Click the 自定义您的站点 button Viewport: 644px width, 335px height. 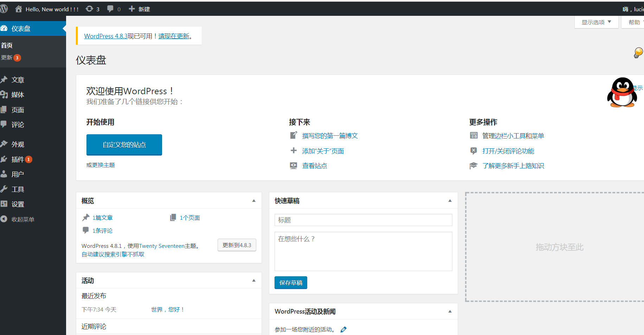pos(124,144)
